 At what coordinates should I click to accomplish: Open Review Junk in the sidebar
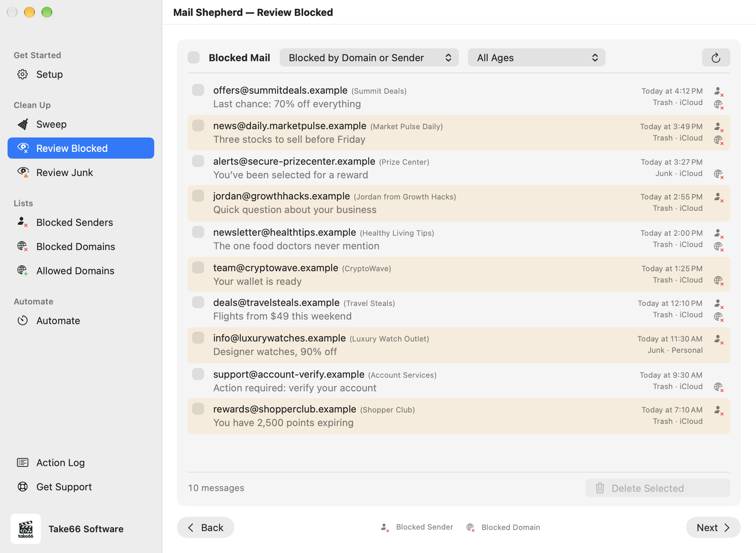[81, 172]
